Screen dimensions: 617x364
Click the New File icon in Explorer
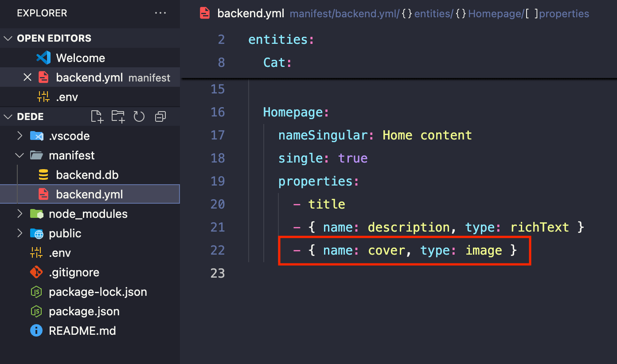click(97, 116)
